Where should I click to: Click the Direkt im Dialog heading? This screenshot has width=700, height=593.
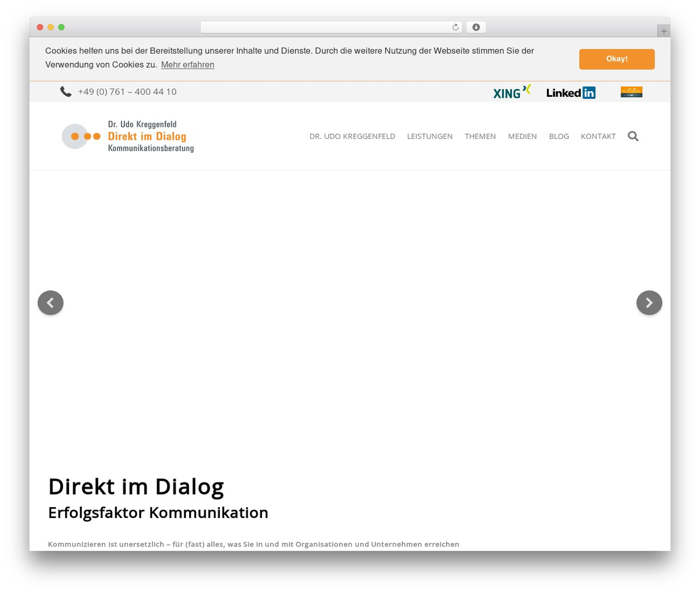coord(136,486)
